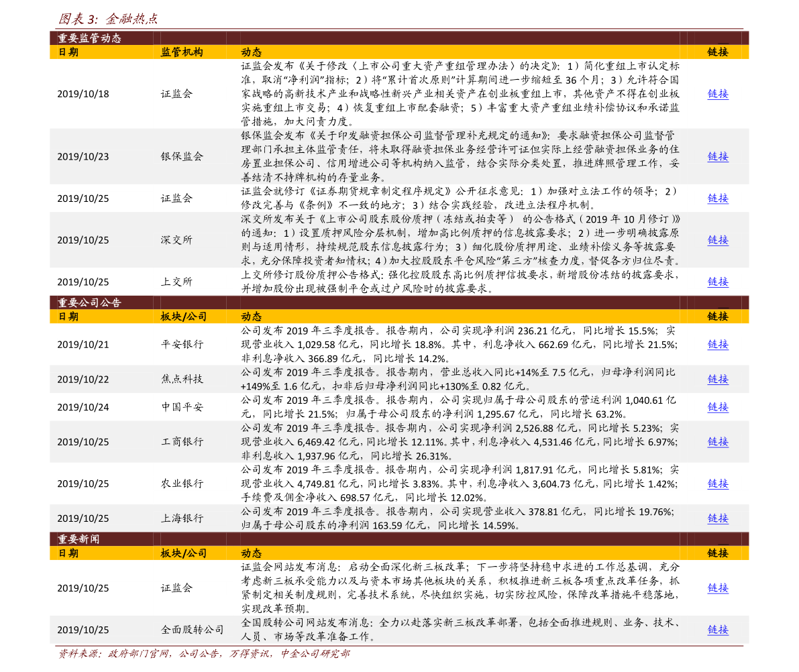Click the 证监会 cell in the 2019/10/18 row
Image resolution: width=799 pixels, height=672 pixels.
coord(176,94)
